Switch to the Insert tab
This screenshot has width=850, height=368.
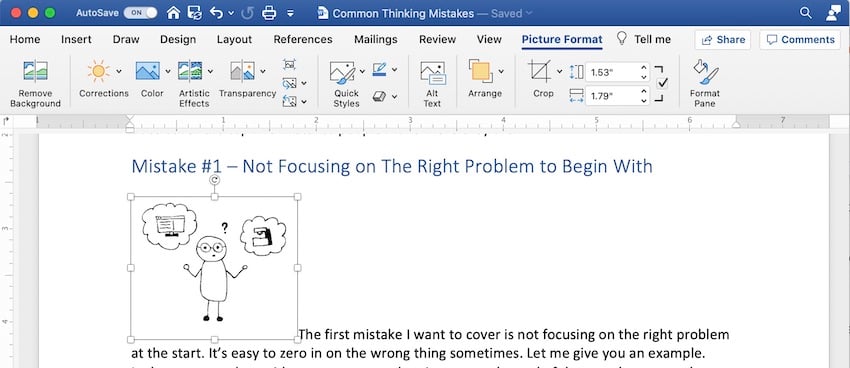point(76,39)
